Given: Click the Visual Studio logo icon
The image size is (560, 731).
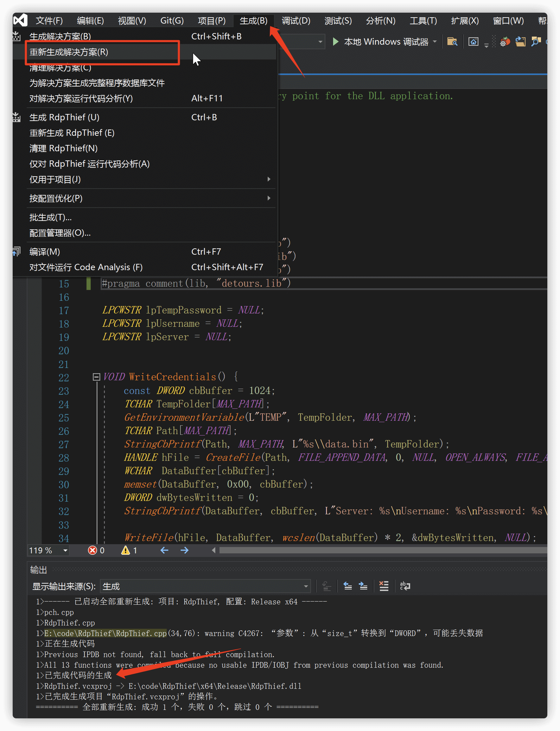Looking at the screenshot, I should pos(20,20).
